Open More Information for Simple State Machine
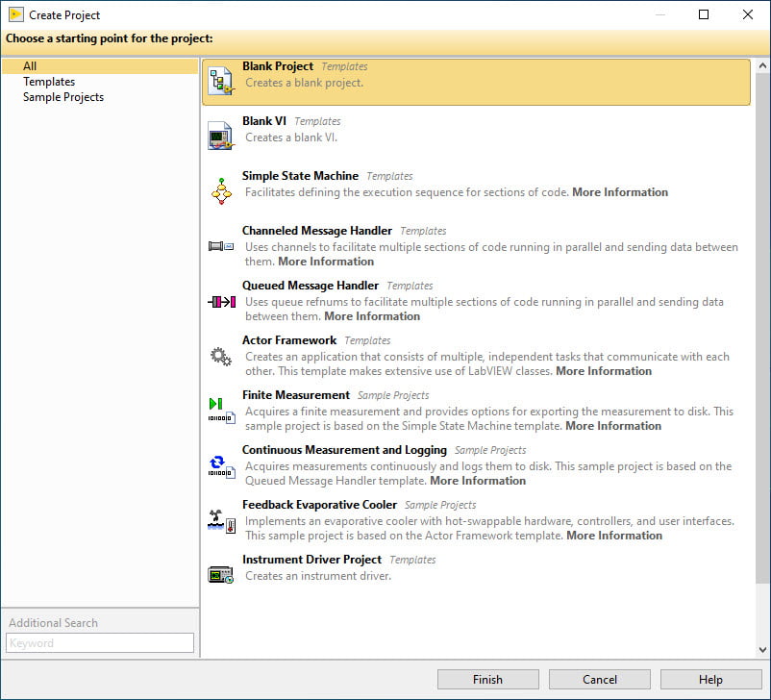The width and height of the screenshot is (771, 700). tap(620, 192)
